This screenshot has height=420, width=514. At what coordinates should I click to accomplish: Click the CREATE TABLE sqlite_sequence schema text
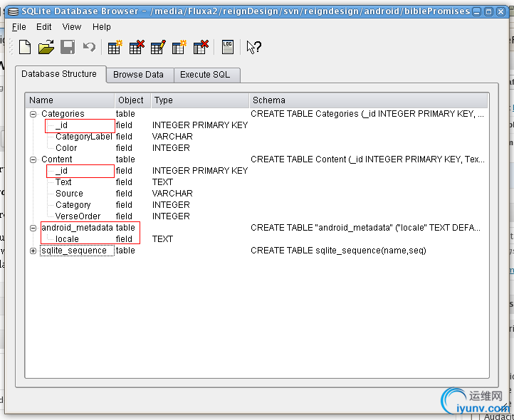[338, 251]
